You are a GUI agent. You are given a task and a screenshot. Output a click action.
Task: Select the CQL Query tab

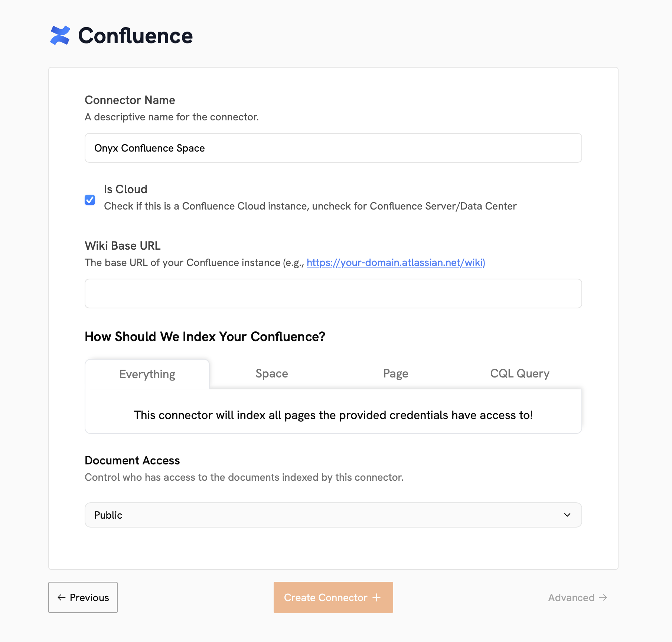(x=519, y=373)
